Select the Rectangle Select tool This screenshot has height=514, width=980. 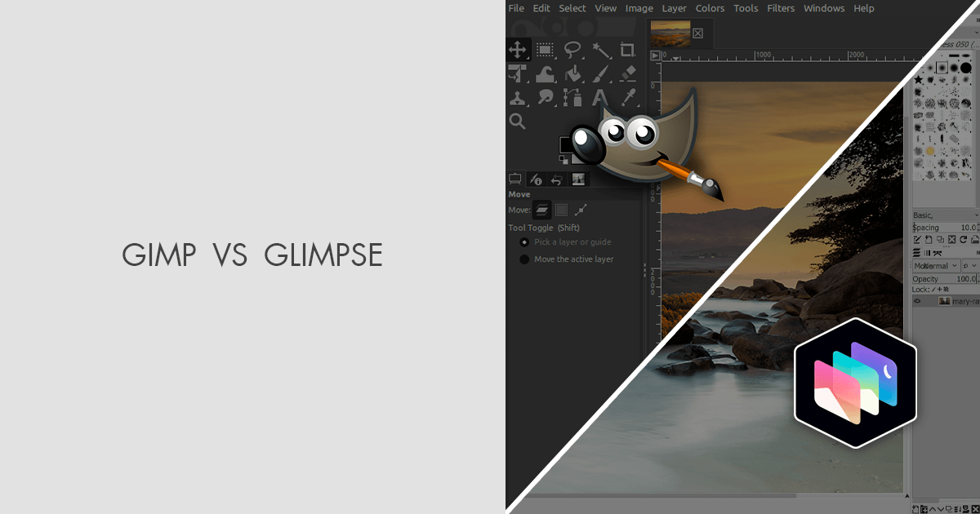pos(545,49)
